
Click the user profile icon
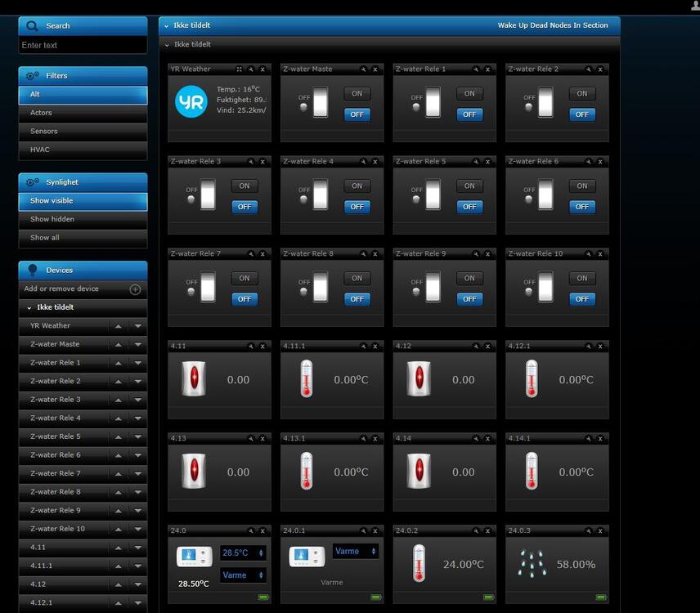click(x=695, y=4)
